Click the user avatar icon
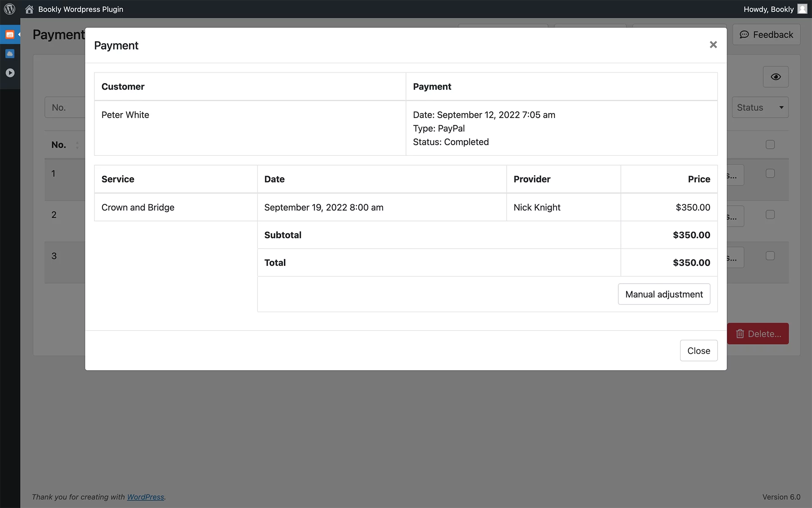The height and width of the screenshot is (508, 812). pos(802,9)
